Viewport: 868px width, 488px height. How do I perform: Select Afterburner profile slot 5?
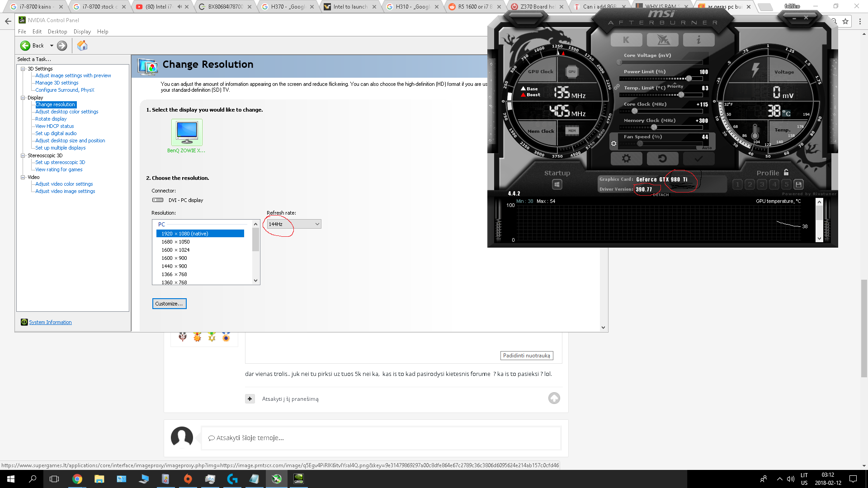[x=786, y=184]
